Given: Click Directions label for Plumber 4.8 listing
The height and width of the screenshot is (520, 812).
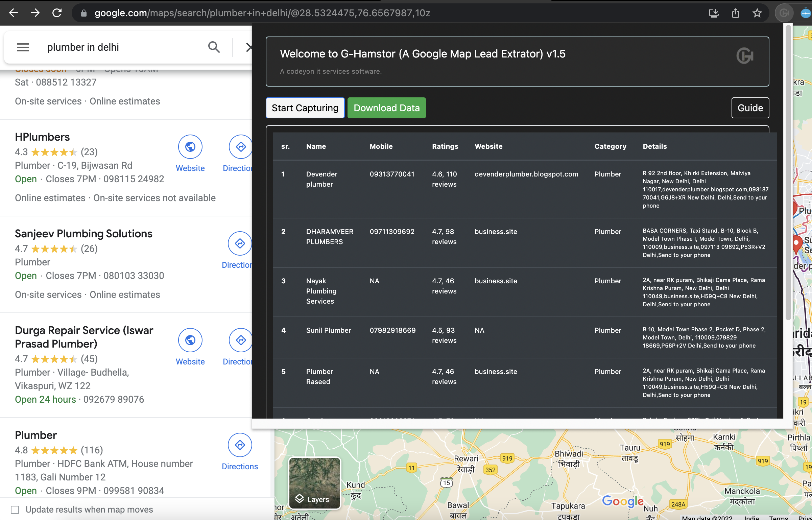Looking at the screenshot, I should pos(240,467).
